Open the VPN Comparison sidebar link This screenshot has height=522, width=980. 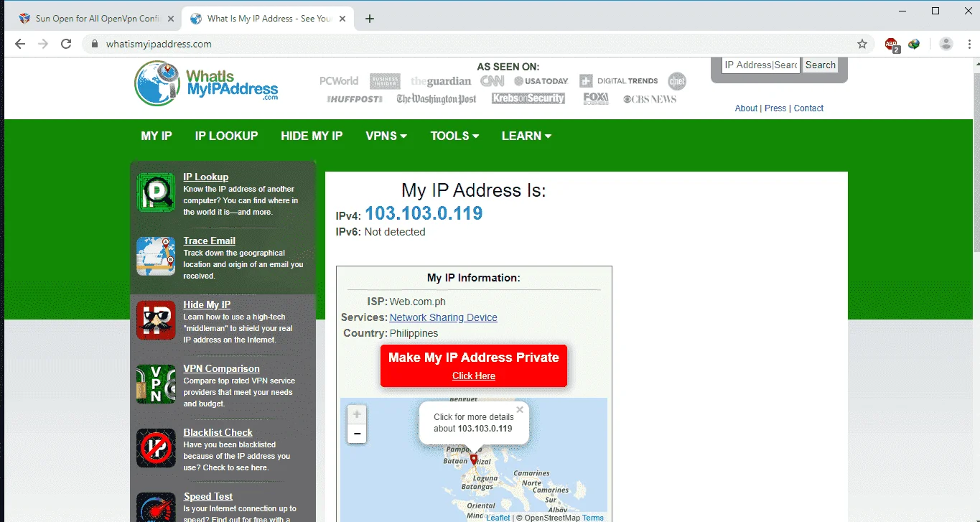coord(221,368)
